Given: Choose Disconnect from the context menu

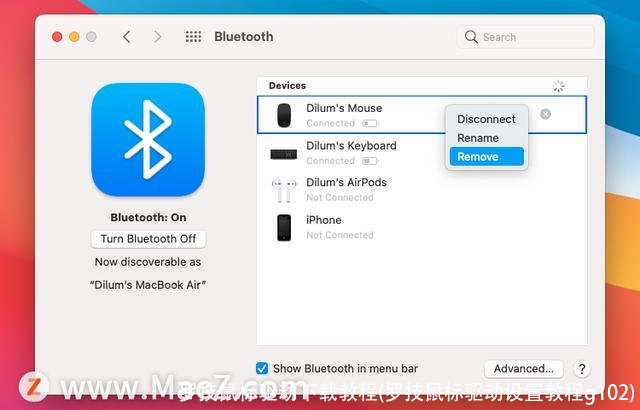Looking at the screenshot, I should tap(486, 119).
